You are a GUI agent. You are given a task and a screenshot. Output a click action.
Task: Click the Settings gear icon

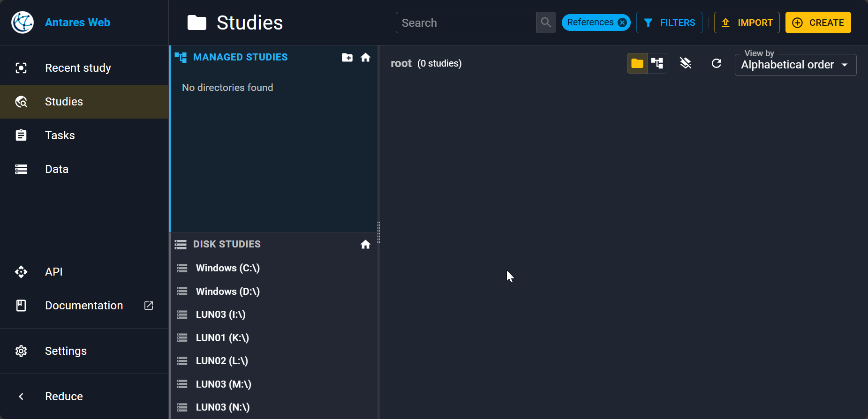[x=21, y=351]
